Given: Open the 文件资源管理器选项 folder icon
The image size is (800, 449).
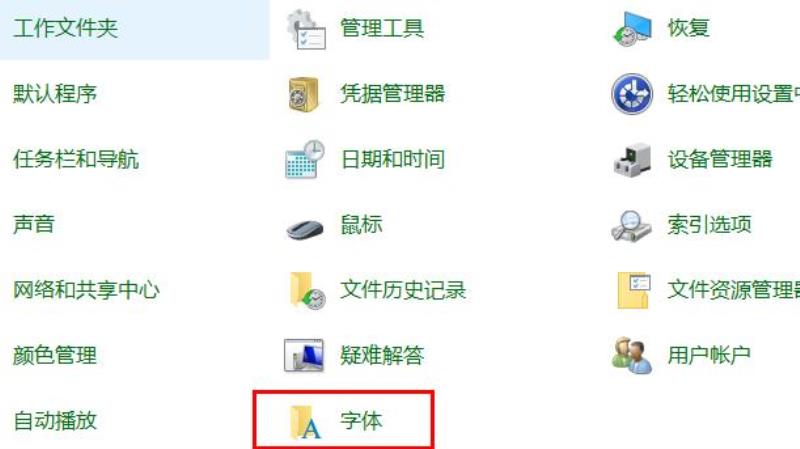Looking at the screenshot, I should tap(634, 290).
